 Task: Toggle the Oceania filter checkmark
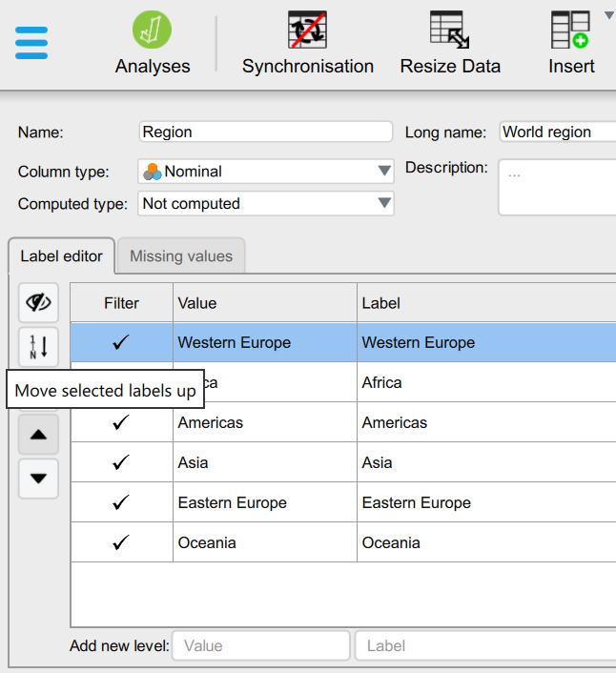coord(121,543)
